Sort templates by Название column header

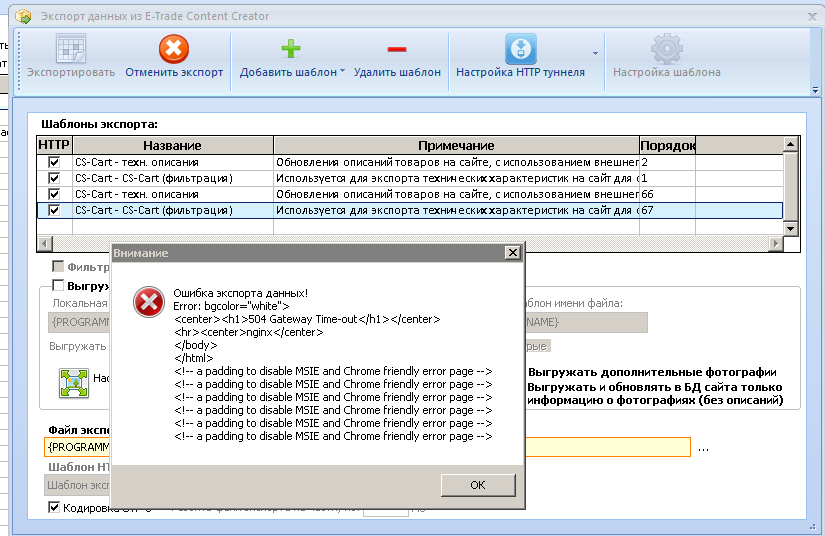click(x=173, y=145)
